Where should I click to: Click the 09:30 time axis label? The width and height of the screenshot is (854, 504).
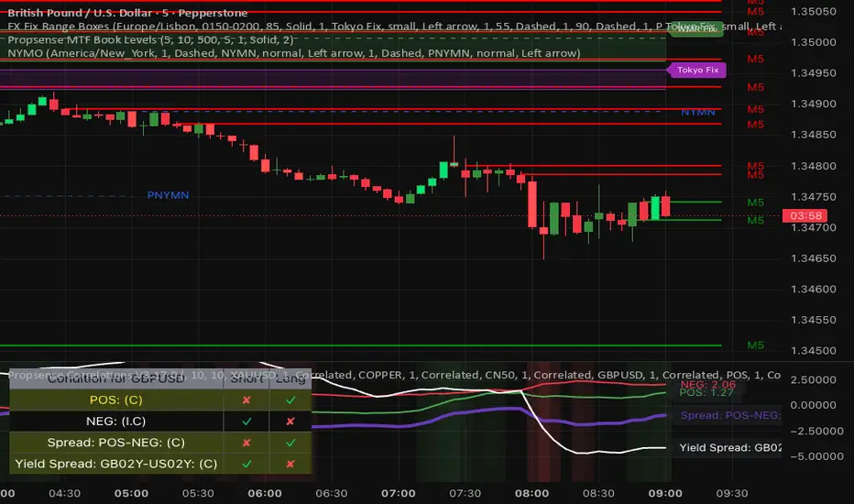[732, 494]
